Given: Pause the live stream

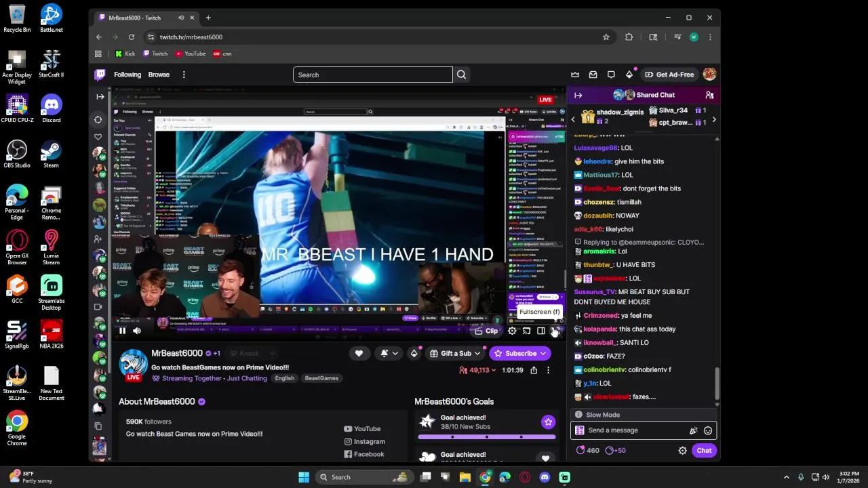Looking at the screenshot, I should [122, 331].
